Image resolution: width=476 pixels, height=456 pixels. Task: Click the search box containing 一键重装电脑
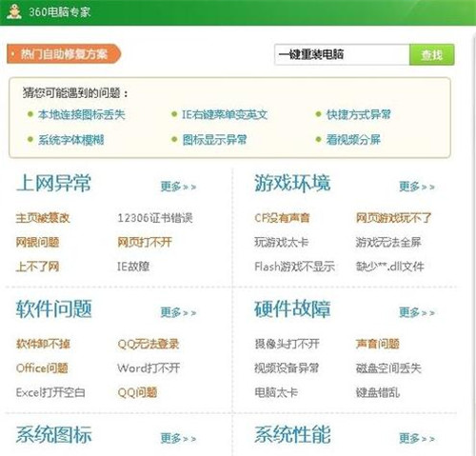[x=342, y=55]
